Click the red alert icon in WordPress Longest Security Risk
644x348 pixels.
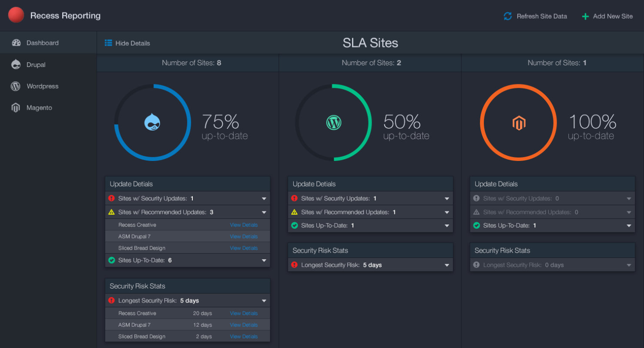(294, 265)
